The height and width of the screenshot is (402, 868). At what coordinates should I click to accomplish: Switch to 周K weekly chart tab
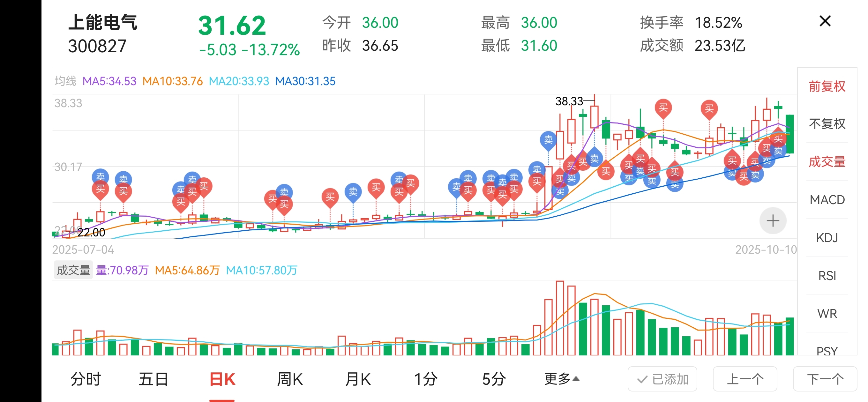289,379
